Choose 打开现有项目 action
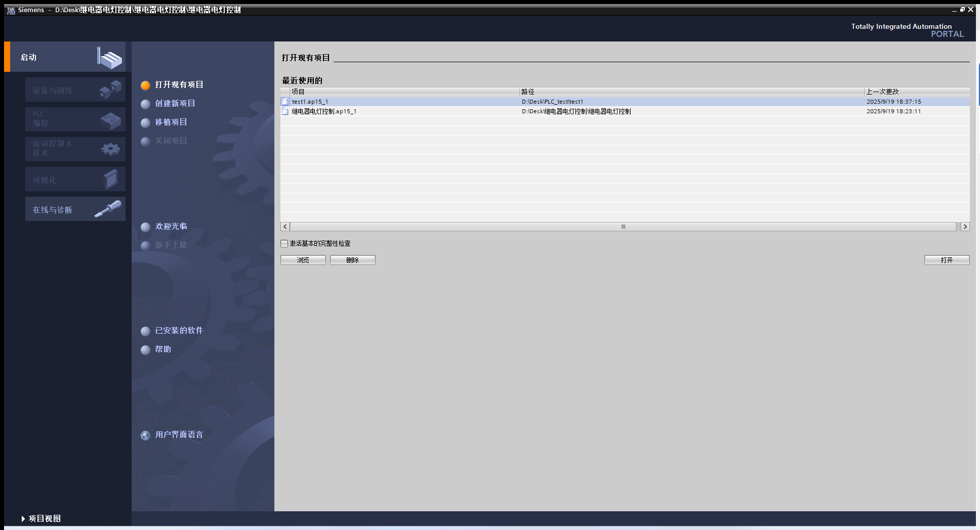This screenshot has width=980, height=530. coord(179,84)
